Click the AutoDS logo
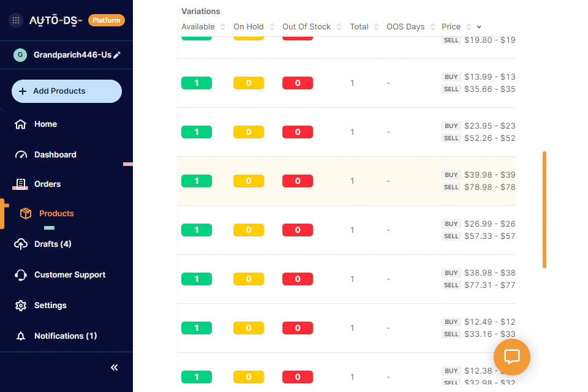This screenshot has width=588, height=392. point(56,20)
